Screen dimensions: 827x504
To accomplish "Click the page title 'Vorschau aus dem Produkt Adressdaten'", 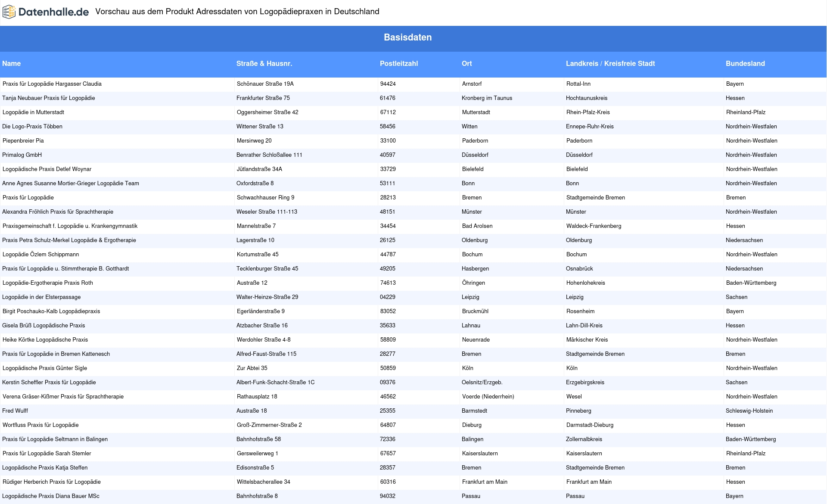I will [x=237, y=12].
